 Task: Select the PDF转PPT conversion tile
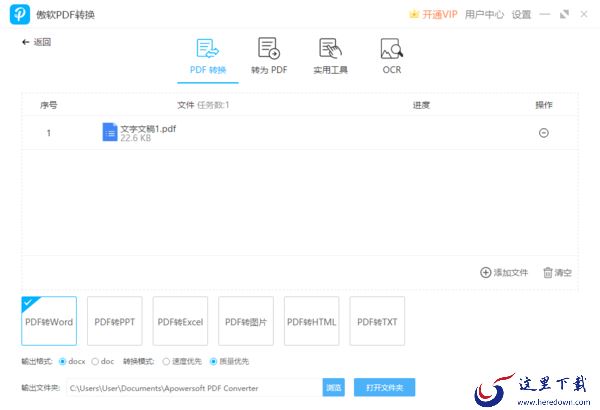pos(115,321)
